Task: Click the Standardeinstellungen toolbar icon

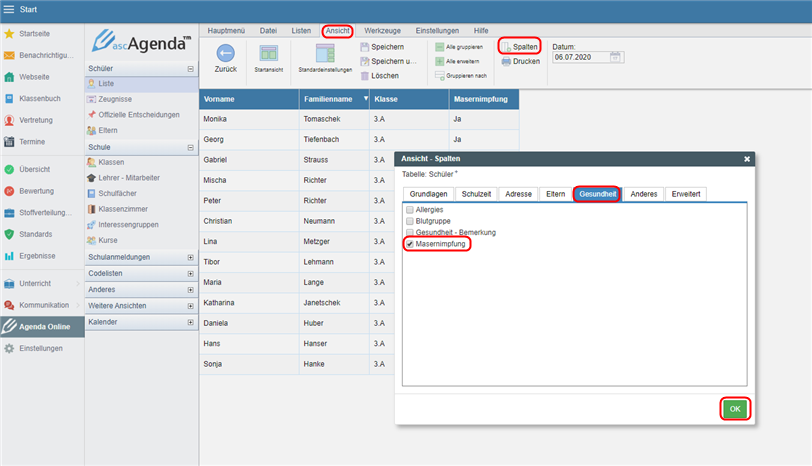Action: pyautogui.click(x=325, y=53)
